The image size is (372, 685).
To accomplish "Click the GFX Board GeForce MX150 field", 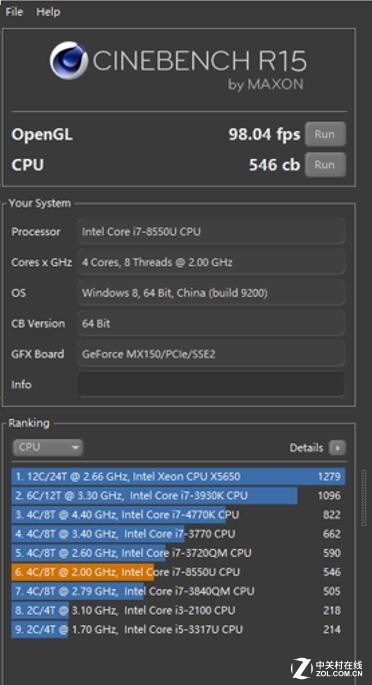I will pyautogui.click(x=211, y=354).
